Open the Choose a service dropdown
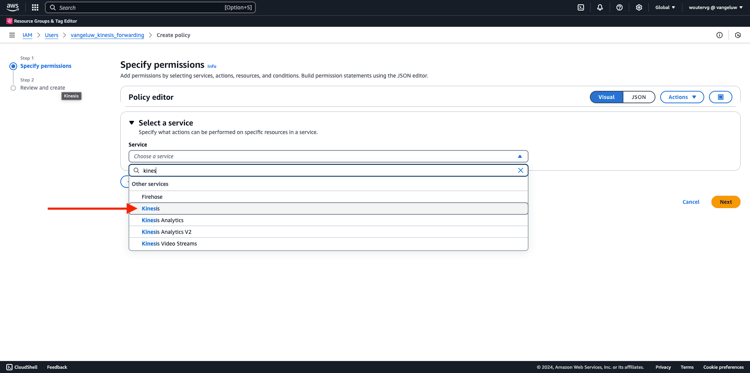This screenshot has height=373, width=750. coord(328,156)
